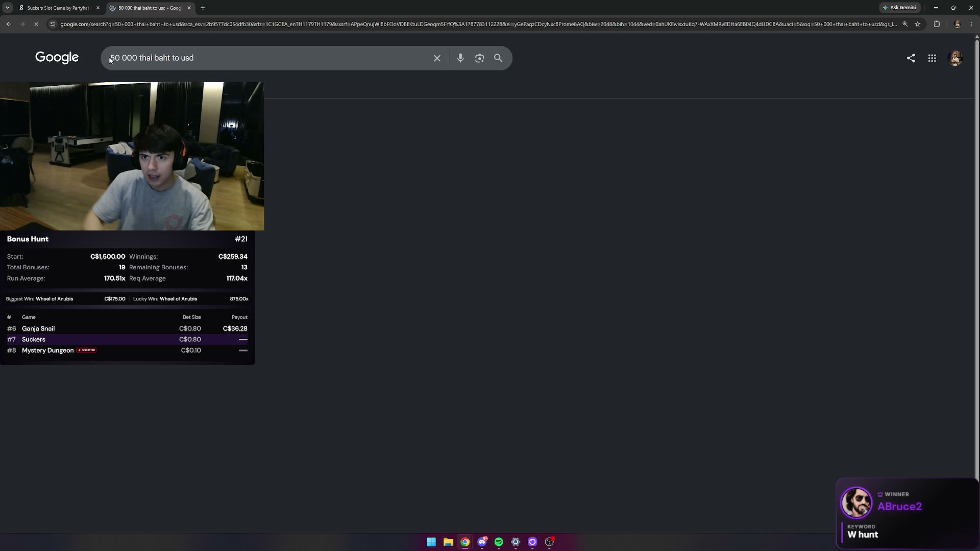Go back to the previous page
The width and height of the screenshot is (980, 551).
pos(9,24)
